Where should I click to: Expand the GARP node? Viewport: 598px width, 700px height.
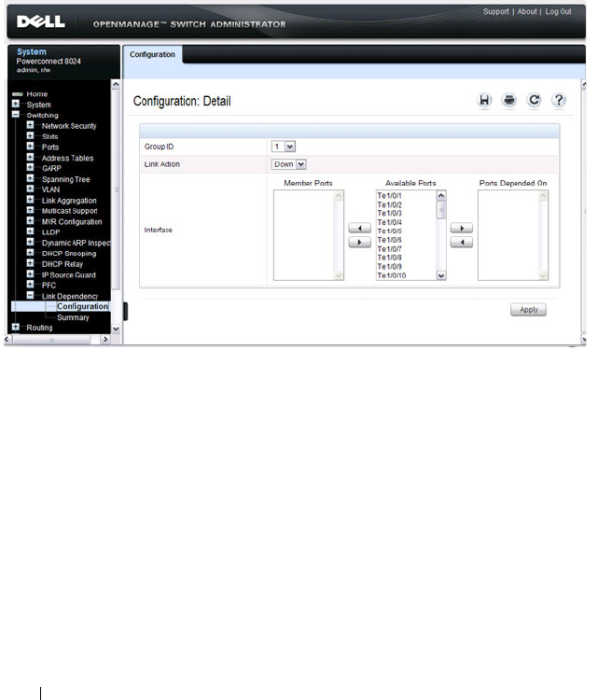(x=30, y=168)
